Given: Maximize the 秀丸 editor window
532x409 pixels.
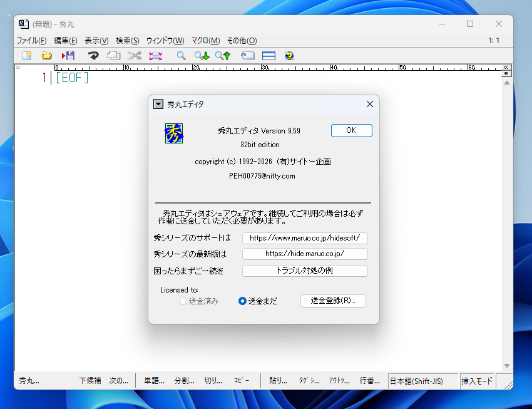Looking at the screenshot, I should pyautogui.click(x=470, y=24).
